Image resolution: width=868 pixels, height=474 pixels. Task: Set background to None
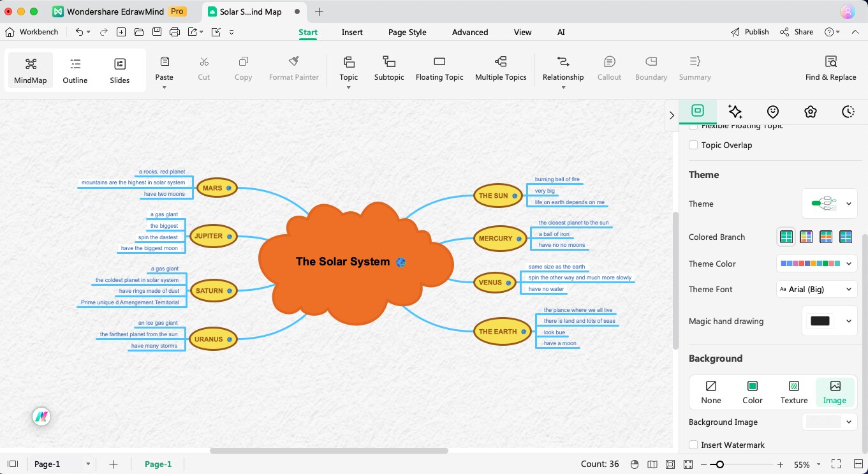pos(710,392)
